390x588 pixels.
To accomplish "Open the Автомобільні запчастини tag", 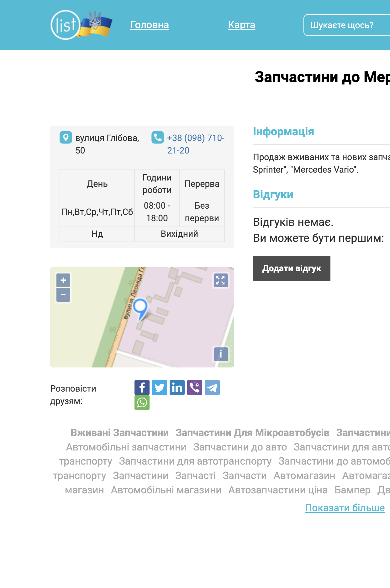I will [x=126, y=447].
